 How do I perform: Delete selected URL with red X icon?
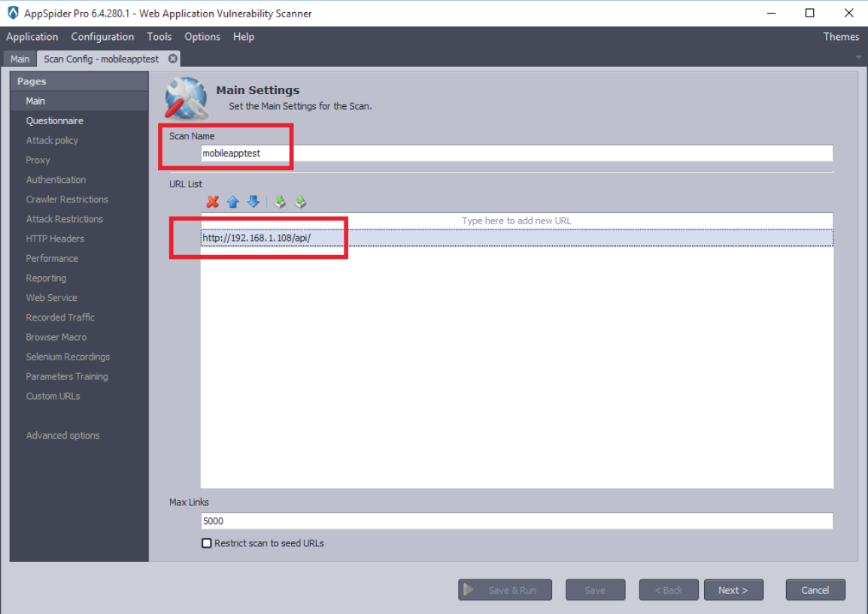point(213,202)
